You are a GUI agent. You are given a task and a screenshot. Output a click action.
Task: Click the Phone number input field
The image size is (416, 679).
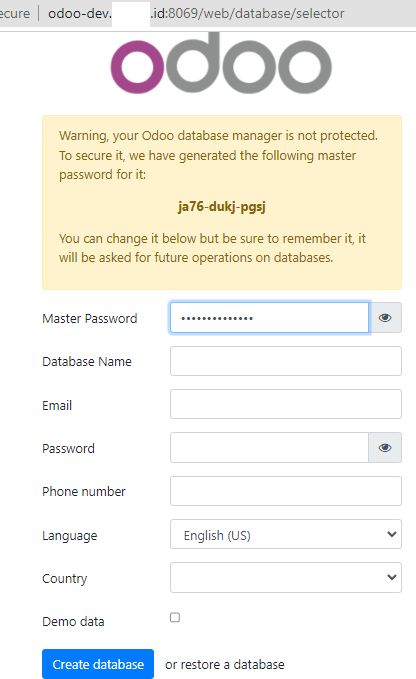pos(286,491)
